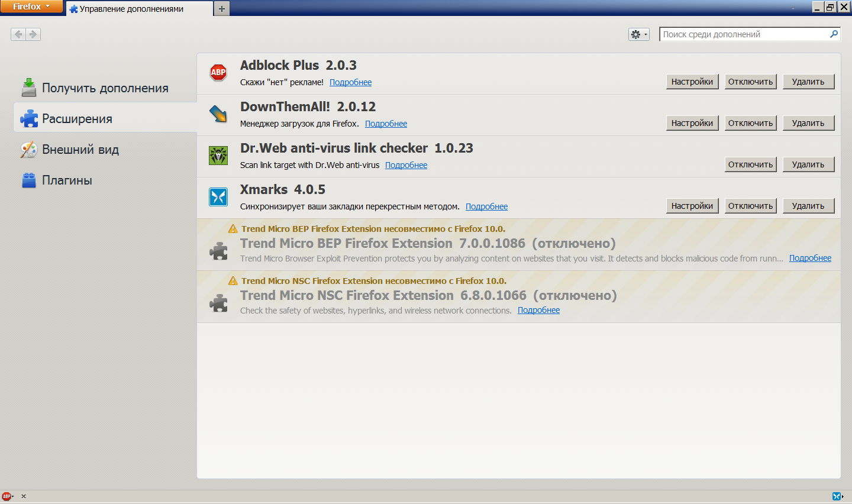Click the 'Adblock Plus 2.0.3' title
Screen dimensions: 852x504
pyautogui.click(x=298, y=65)
